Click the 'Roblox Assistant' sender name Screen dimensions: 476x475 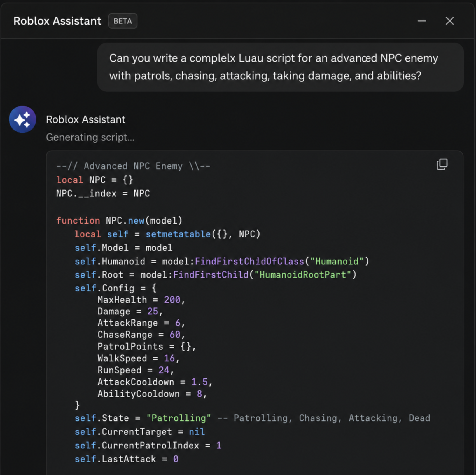pos(86,119)
